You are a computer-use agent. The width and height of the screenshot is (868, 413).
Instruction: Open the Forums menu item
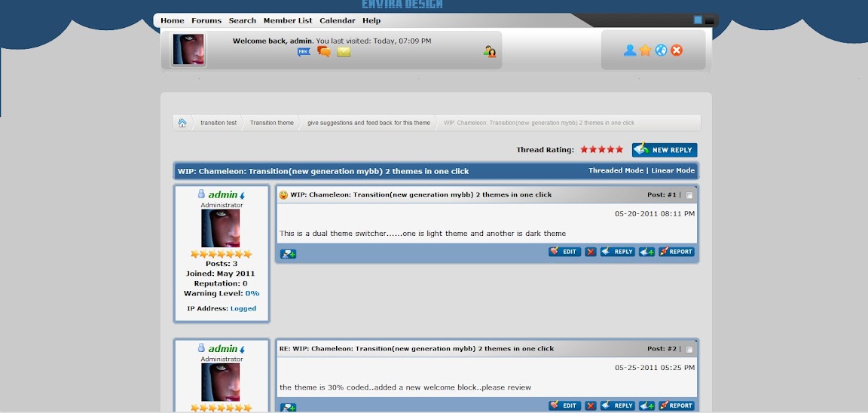coord(206,20)
